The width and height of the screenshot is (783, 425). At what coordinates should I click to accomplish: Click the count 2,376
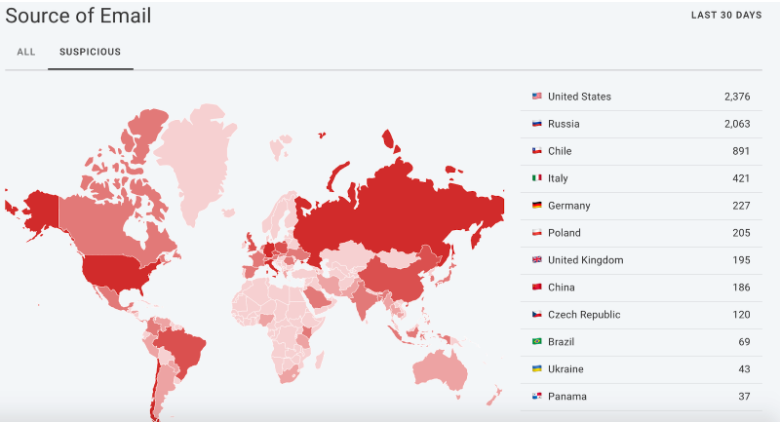(737, 96)
